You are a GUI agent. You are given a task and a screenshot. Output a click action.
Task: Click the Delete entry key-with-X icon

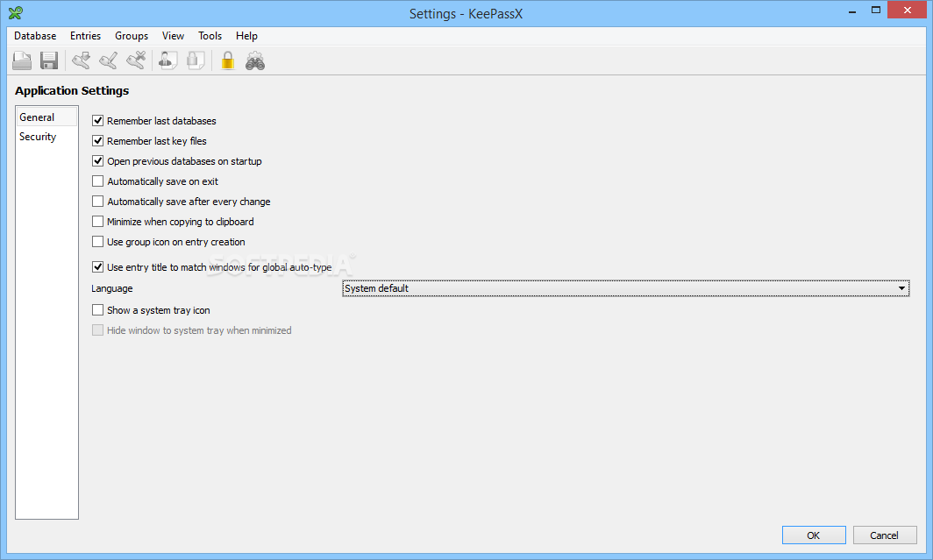point(136,60)
